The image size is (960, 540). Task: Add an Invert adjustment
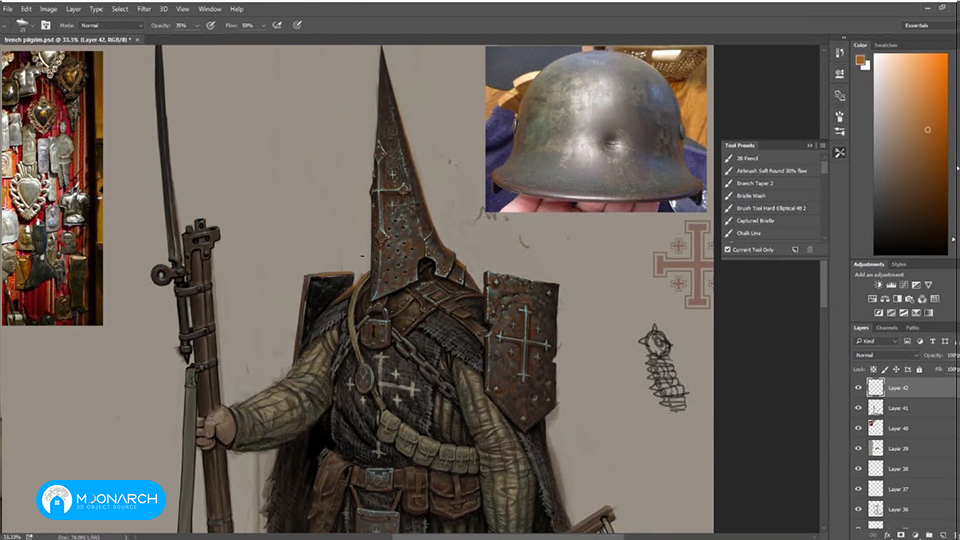point(879,313)
